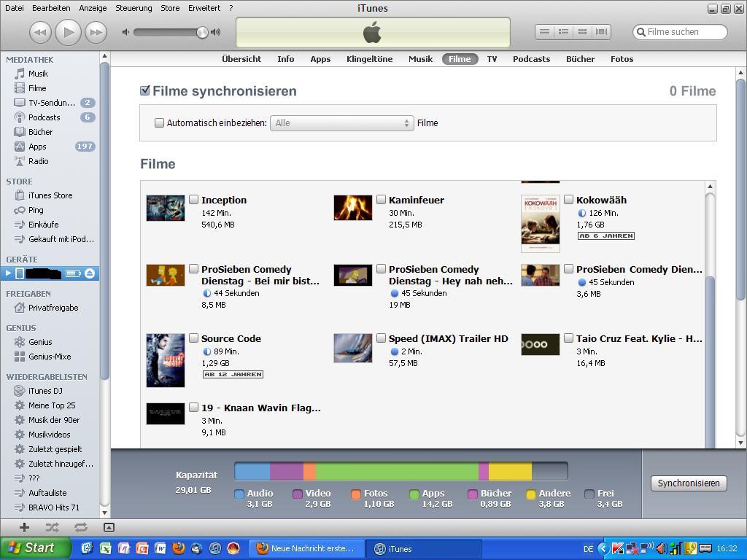Switch to the Cover Flow view icon

(601, 32)
